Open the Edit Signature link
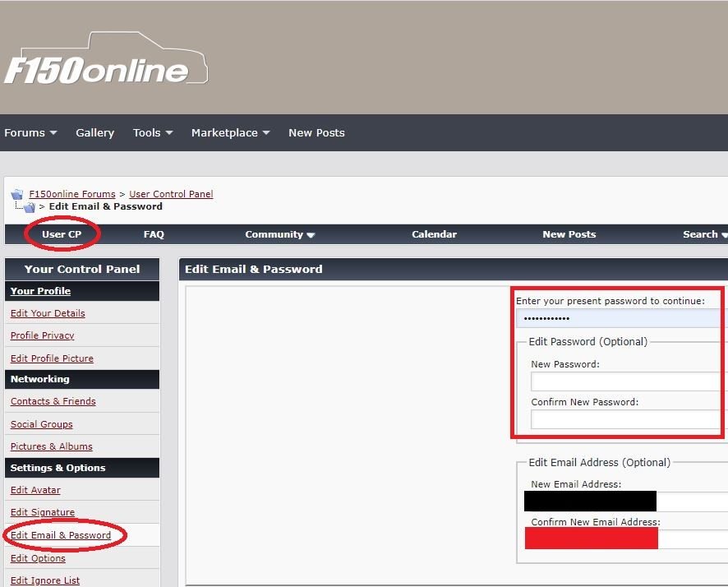728x587 pixels. coord(41,512)
